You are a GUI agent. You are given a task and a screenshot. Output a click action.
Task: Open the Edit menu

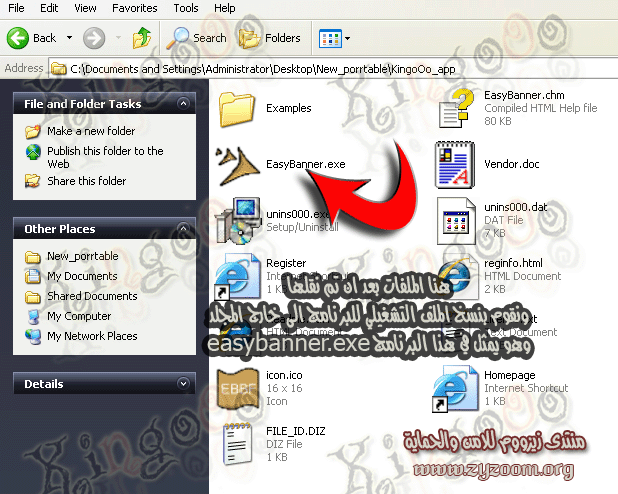pyautogui.click(x=49, y=8)
